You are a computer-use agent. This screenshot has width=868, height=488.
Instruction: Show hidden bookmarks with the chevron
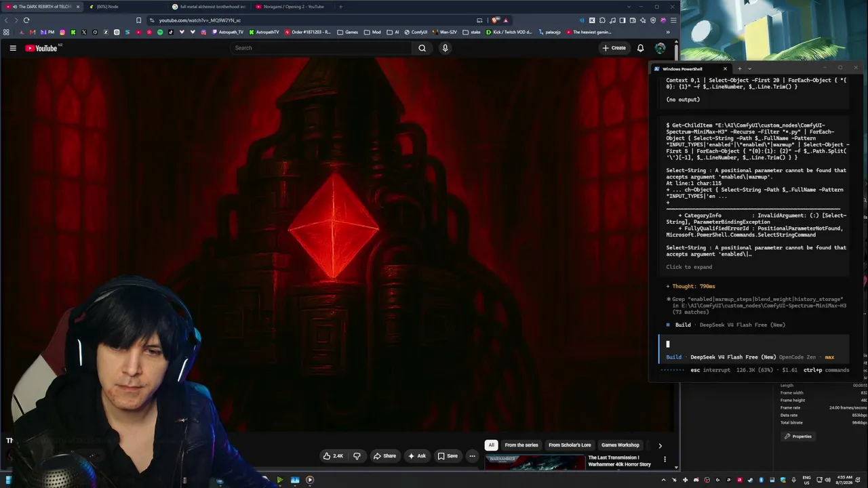click(x=668, y=32)
